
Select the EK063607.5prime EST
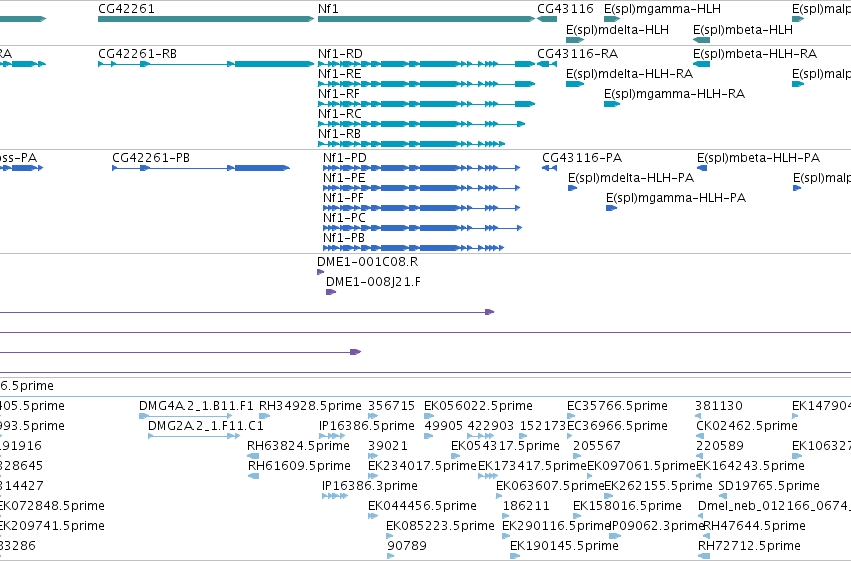(x=500, y=496)
